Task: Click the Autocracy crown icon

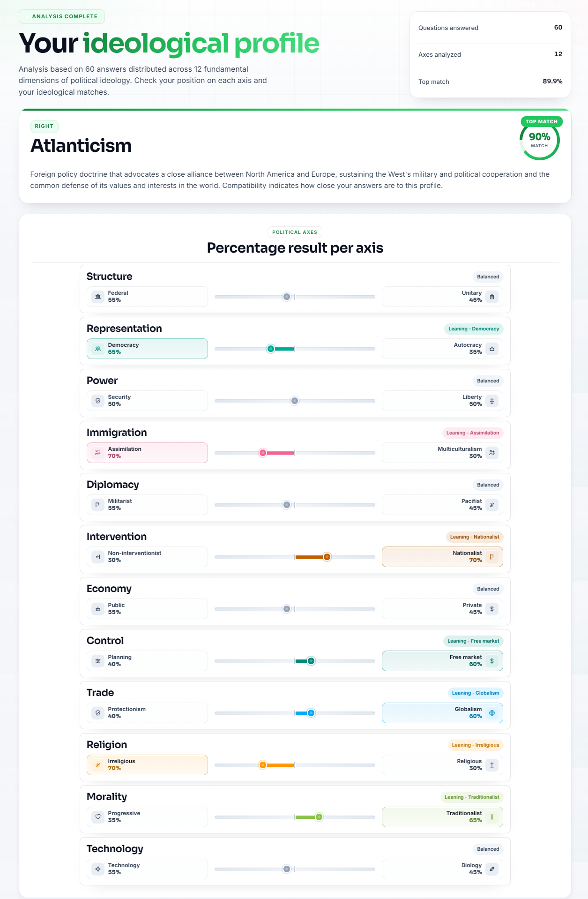Action: (492, 349)
